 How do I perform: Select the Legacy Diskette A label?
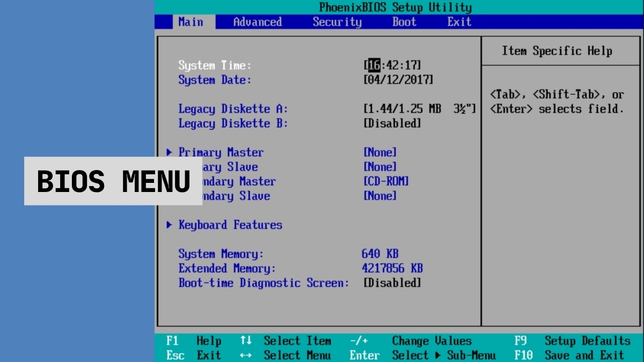pos(233,109)
